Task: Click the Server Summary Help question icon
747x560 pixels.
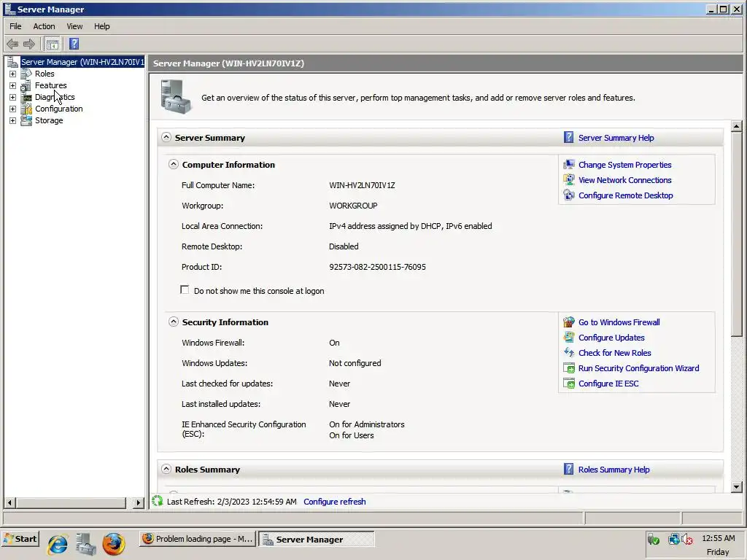Action: tap(568, 138)
